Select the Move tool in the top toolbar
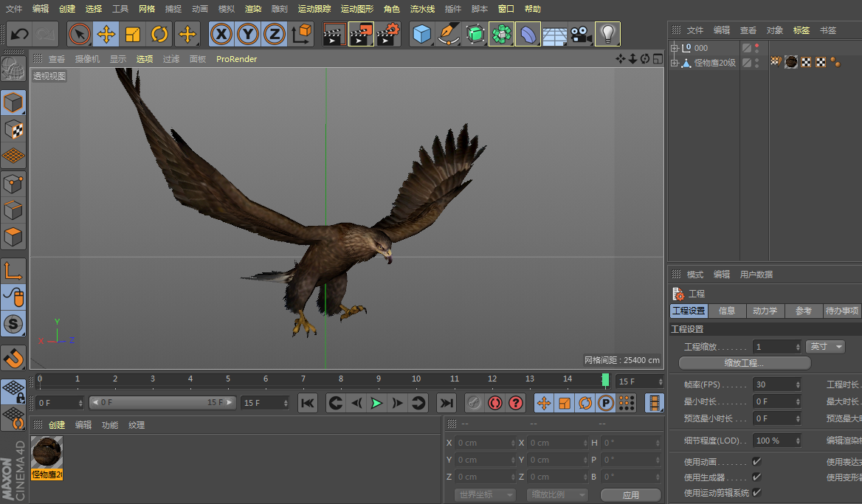Viewport: 862px width, 504px height. tap(106, 34)
